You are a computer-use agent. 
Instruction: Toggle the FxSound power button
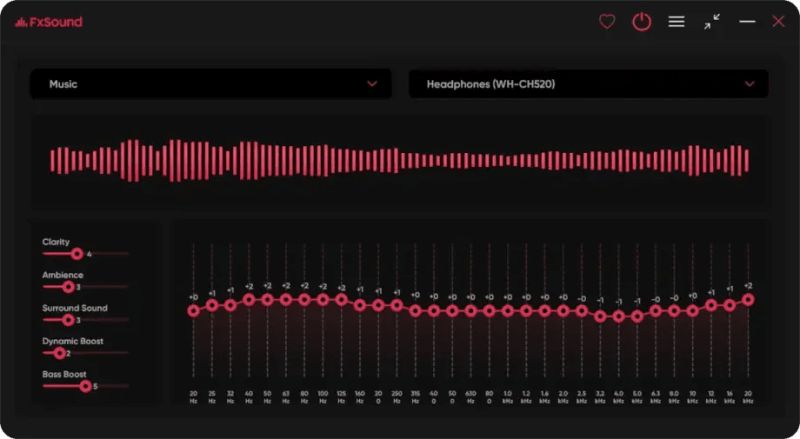point(641,22)
